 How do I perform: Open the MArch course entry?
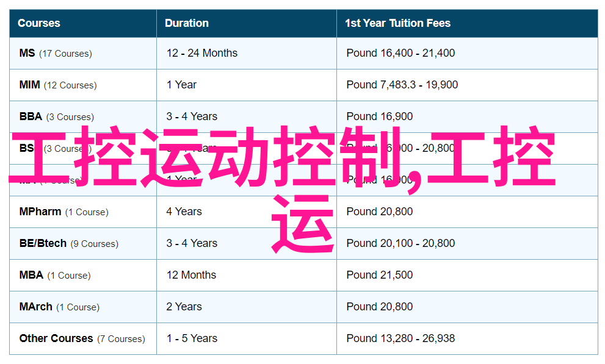coord(59,307)
